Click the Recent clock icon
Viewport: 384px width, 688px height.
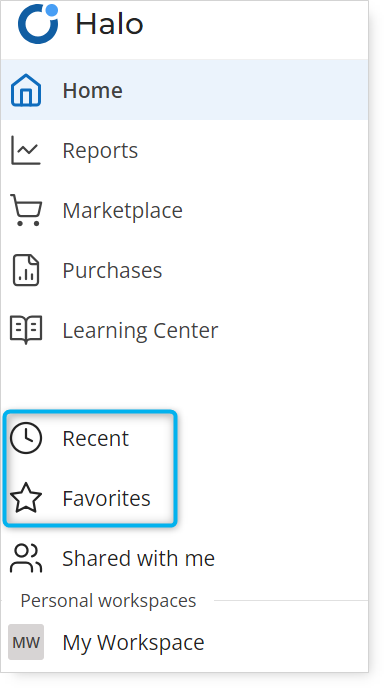click(26, 438)
